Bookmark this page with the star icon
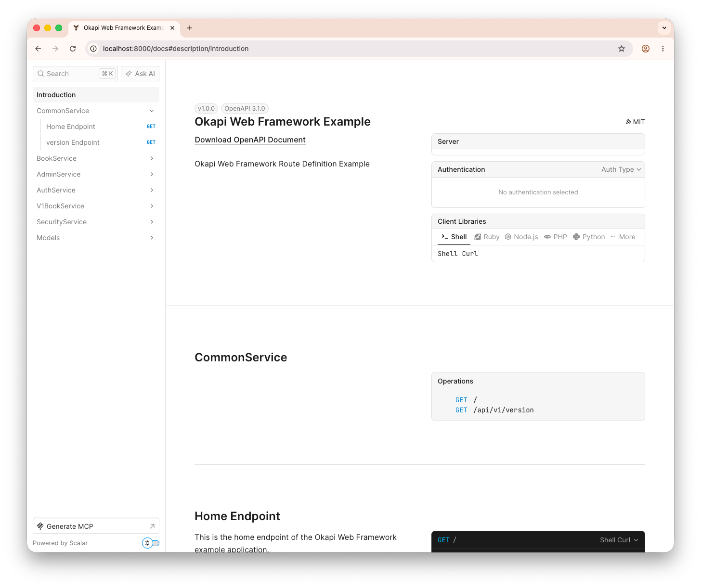The height and width of the screenshot is (588, 701). click(x=622, y=49)
